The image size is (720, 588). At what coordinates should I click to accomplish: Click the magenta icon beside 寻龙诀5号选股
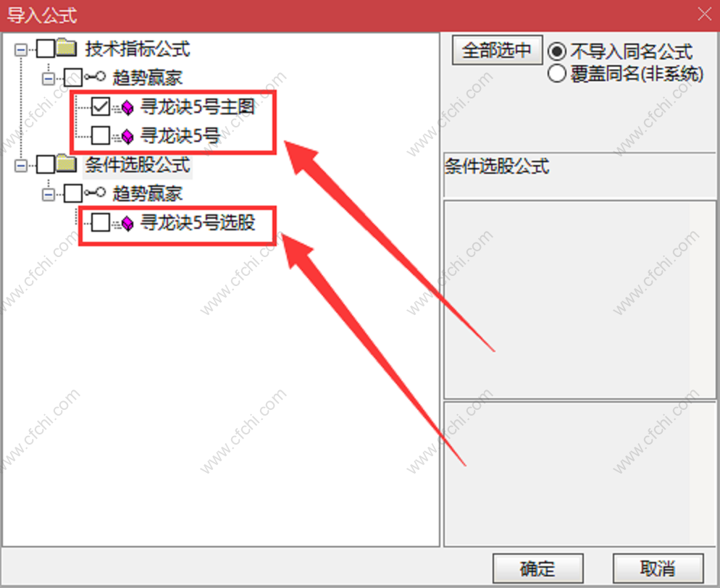coord(124,223)
